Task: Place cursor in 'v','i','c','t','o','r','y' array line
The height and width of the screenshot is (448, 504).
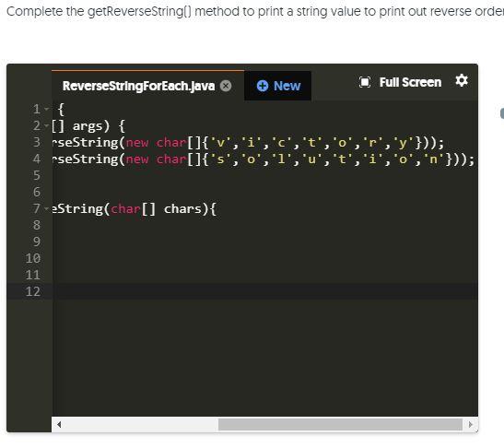Action: click(x=248, y=143)
